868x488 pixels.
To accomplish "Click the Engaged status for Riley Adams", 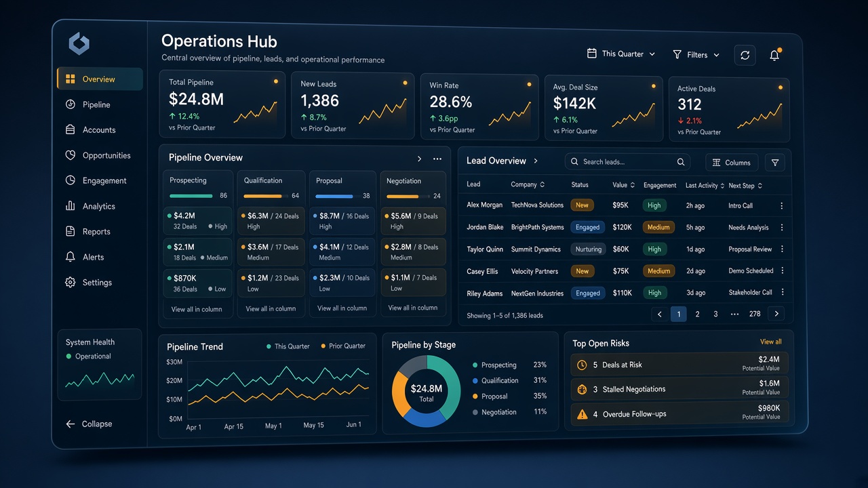I will pyautogui.click(x=588, y=293).
